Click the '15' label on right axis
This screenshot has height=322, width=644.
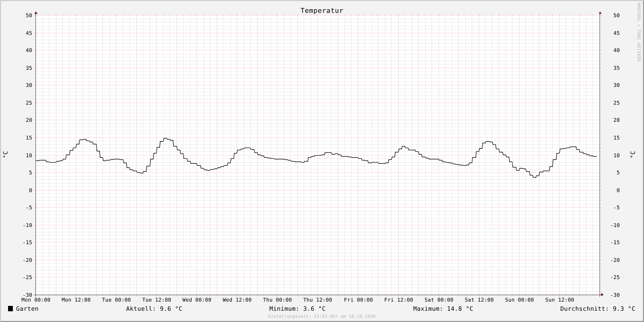[x=616, y=138]
